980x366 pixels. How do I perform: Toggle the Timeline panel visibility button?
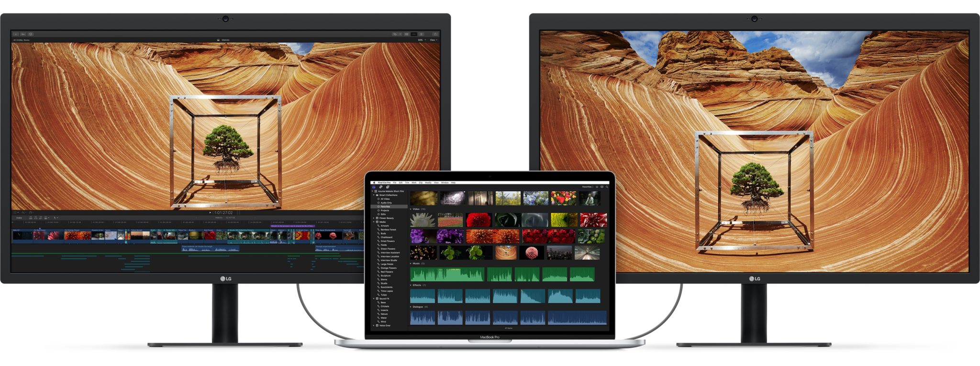[414, 34]
